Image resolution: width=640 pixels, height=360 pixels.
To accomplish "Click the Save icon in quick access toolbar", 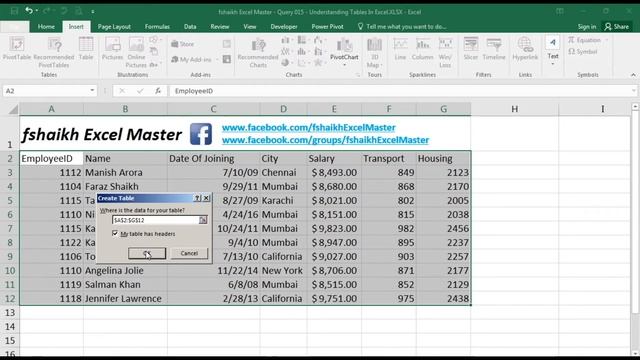I will 14,11.
